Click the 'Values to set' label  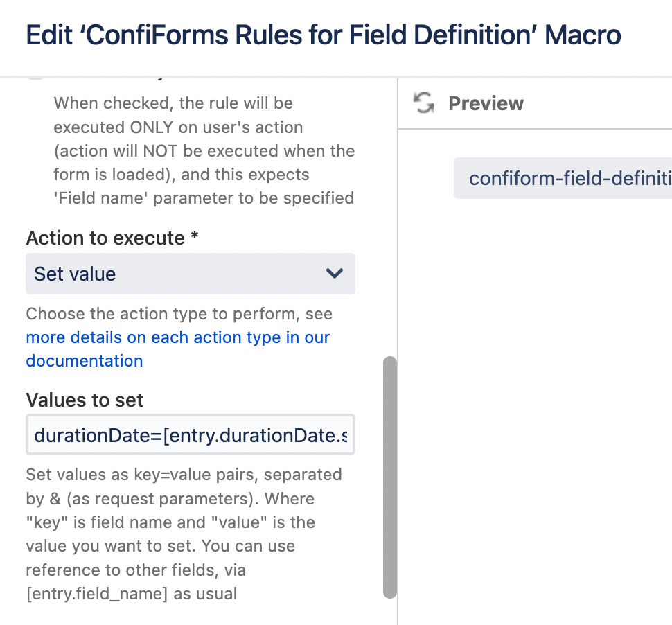pyautogui.click(x=85, y=400)
